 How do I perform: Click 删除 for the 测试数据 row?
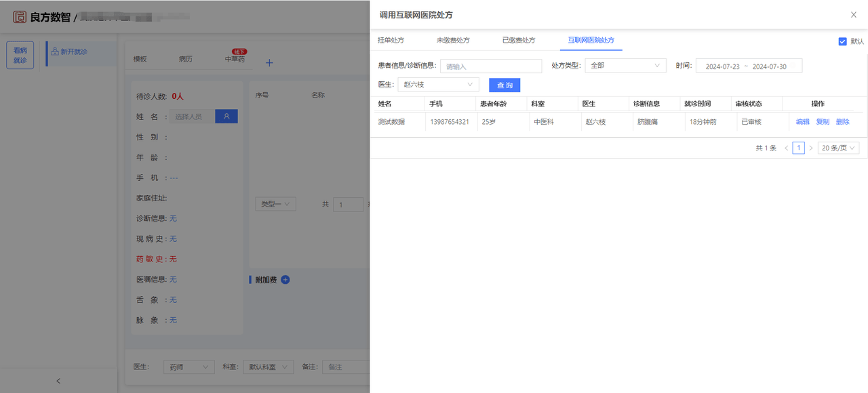click(x=843, y=122)
